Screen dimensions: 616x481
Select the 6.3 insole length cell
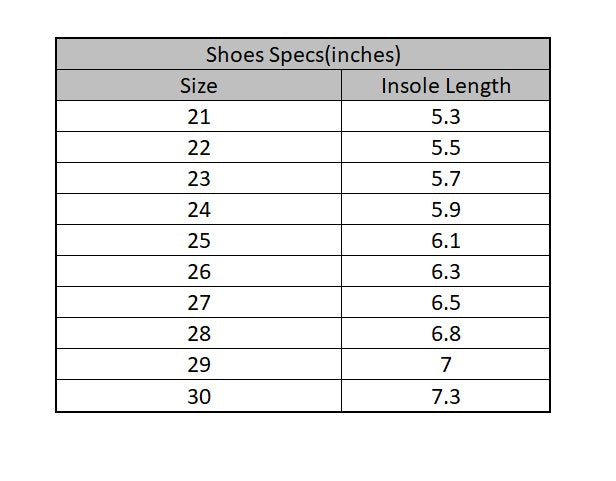pyautogui.click(x=445, y=272)
